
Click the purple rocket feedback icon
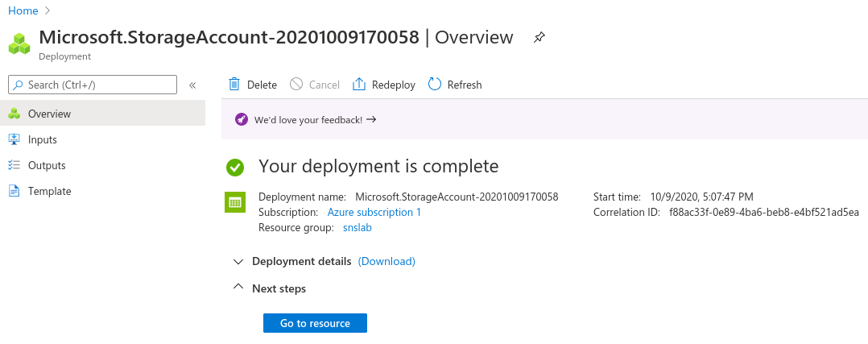pyautogui.click(x=242, y=119)
